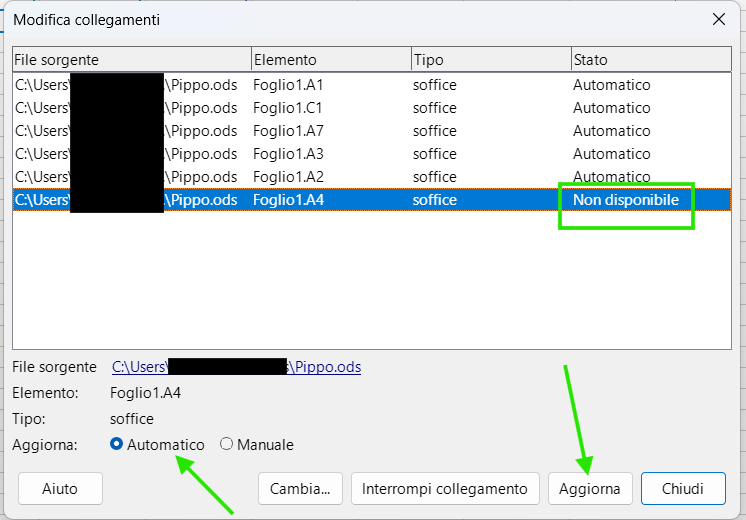Viewport: 746px width, 520px height.
Task: Select the Manuale update radio button
Action: (227, 444)
